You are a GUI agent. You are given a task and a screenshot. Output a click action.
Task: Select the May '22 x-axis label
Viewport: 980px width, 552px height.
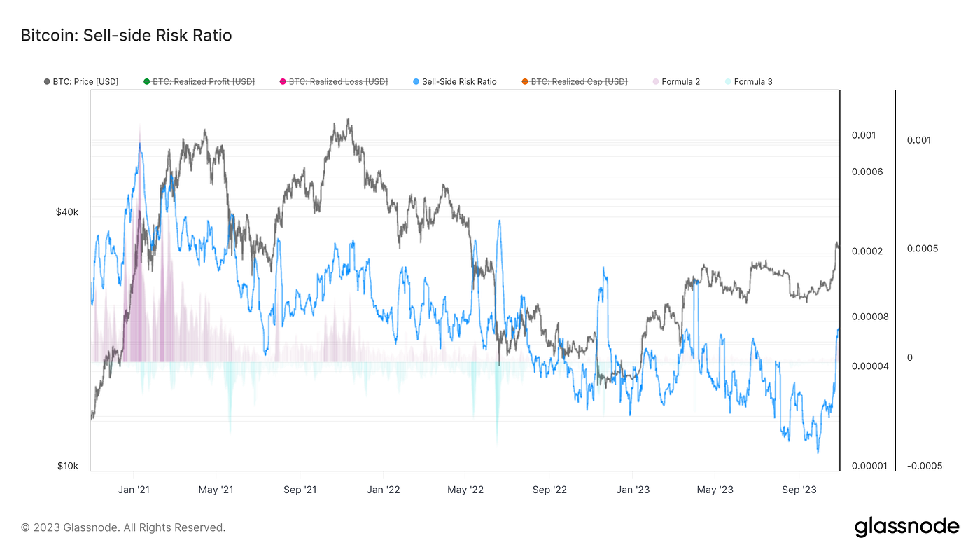465,490
